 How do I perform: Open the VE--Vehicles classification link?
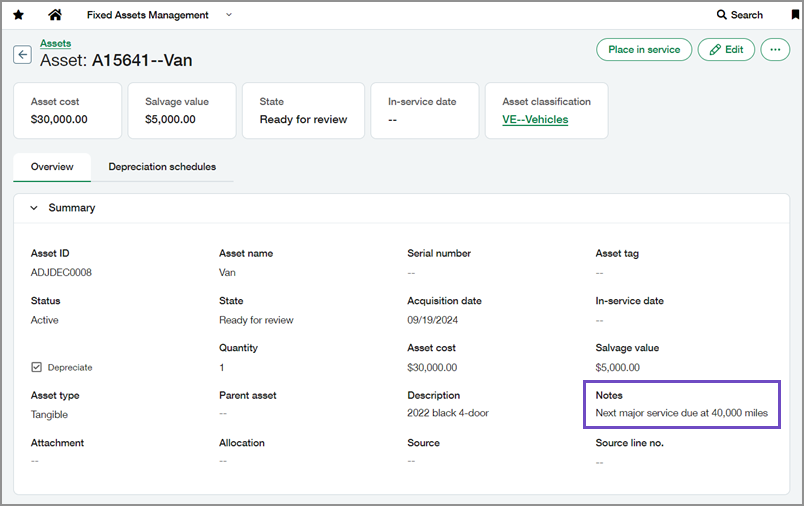click(x=535, y=119)
